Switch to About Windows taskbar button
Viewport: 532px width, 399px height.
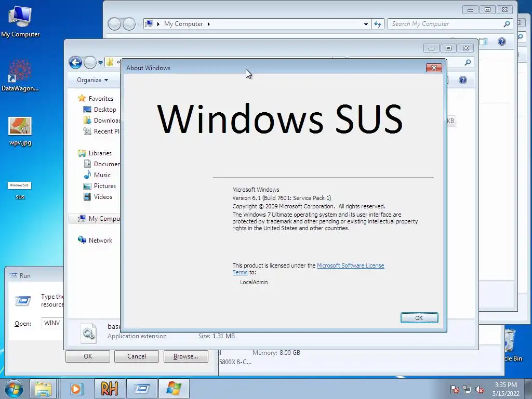click(174, 389)
